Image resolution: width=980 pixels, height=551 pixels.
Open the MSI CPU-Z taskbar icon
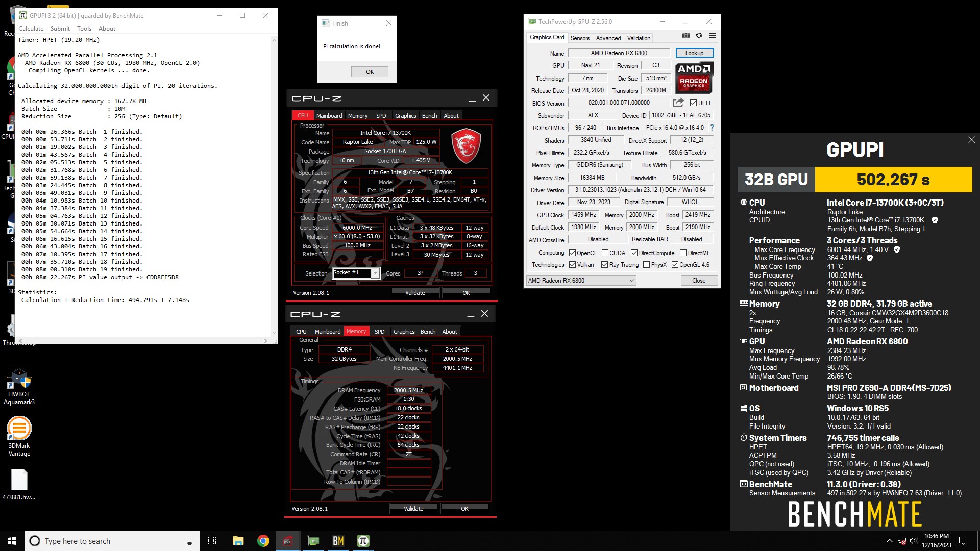[x=288, y=541]
